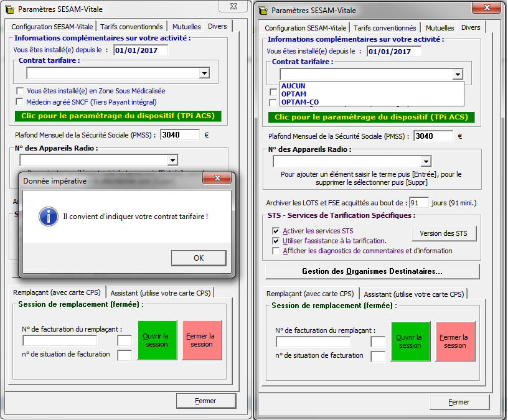The width and height of the screenshot is (508, 420).
Task: Click PMSS value field in right window
Action: pos(433,136)
